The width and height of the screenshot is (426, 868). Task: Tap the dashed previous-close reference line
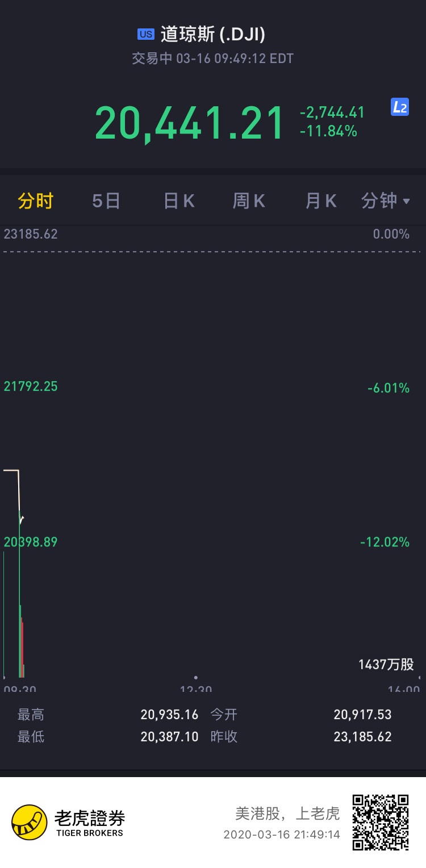tap(212, 251)
